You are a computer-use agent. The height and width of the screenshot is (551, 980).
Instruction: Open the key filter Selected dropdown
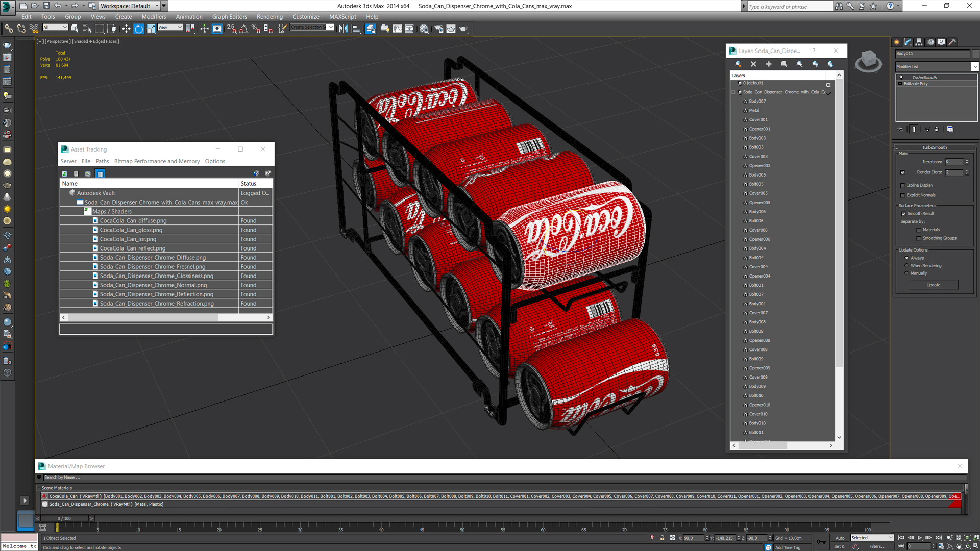point(872,538)
